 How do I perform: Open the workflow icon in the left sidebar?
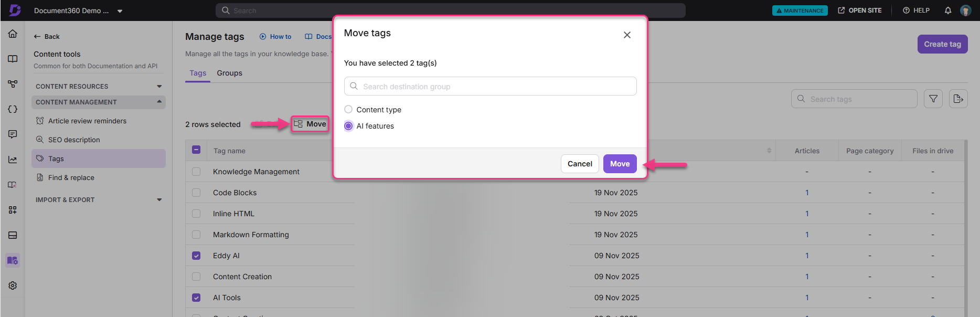[x=13, y=84]
